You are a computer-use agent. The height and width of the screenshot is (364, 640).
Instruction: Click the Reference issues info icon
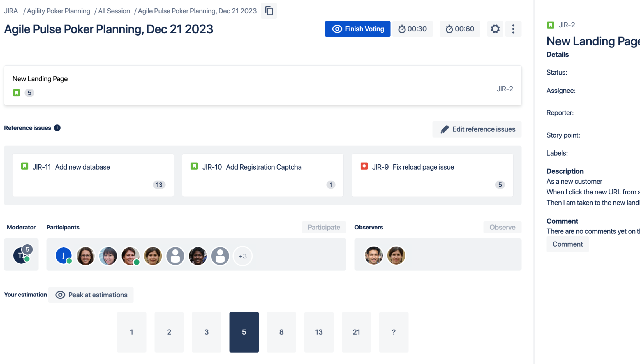click(x=57, y=128)
